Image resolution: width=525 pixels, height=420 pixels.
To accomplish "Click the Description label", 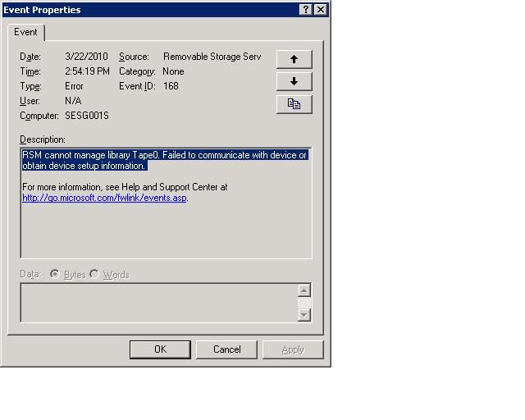I will tap(43, 139).
